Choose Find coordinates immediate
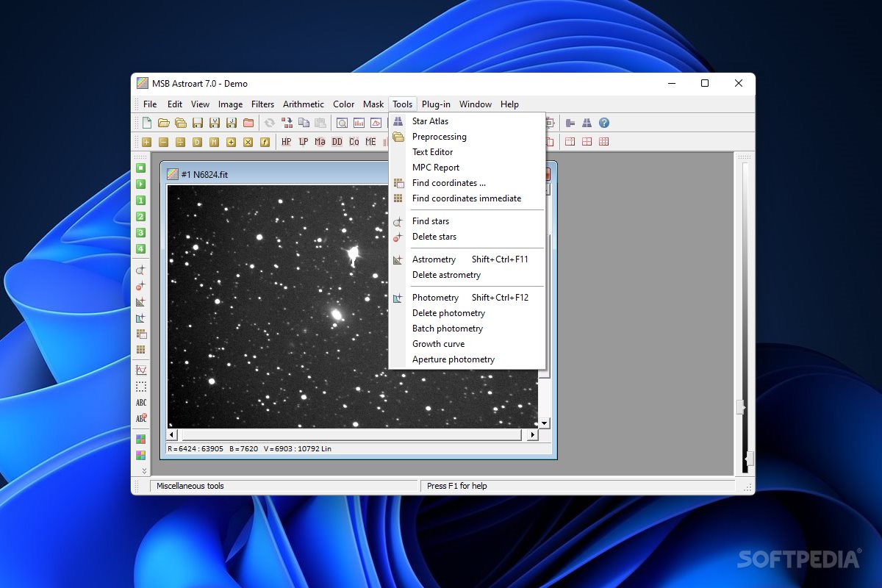Image resolution: width=882 pixels, height=588 pixels. pyautogui.click(x=467, y=198)
